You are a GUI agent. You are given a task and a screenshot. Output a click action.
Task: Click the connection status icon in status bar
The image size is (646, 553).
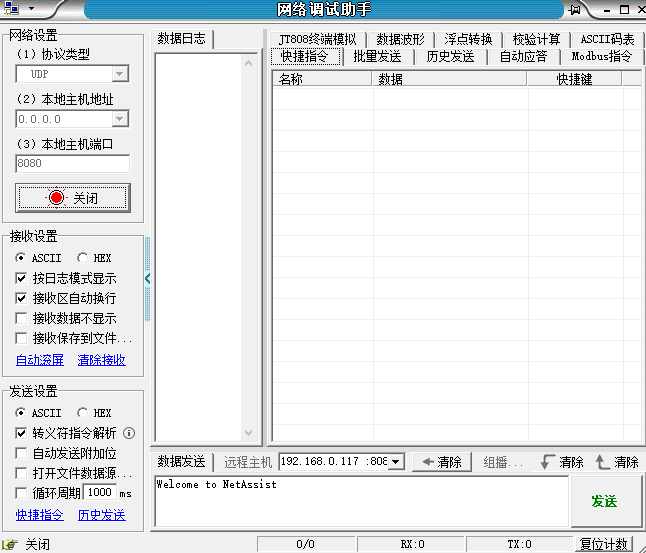click(x=11, y=544)
